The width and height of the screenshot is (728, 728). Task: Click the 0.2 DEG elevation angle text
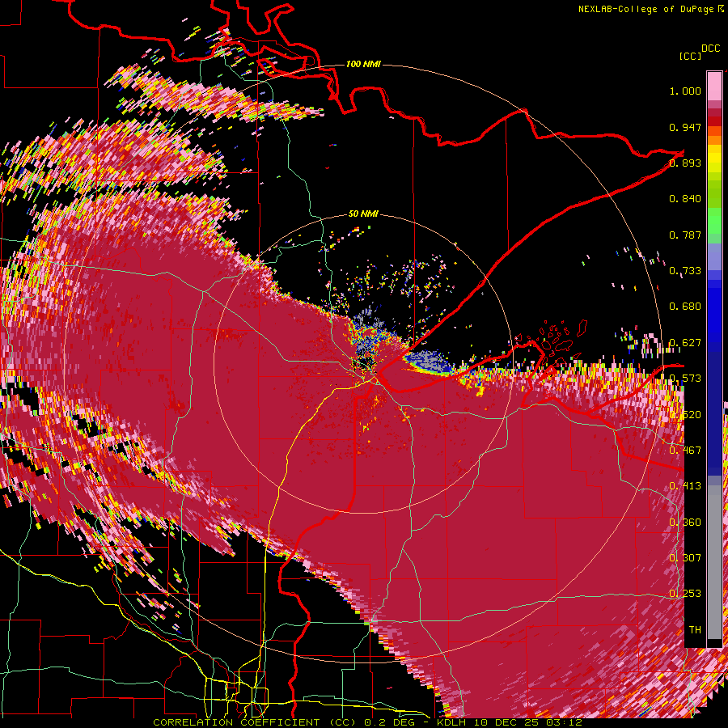pyautogui.click(x=392, y=722)
